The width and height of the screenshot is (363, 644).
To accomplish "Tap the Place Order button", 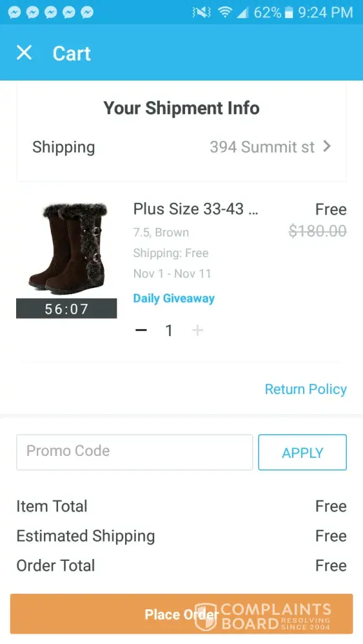I will (x=181, y=614).
